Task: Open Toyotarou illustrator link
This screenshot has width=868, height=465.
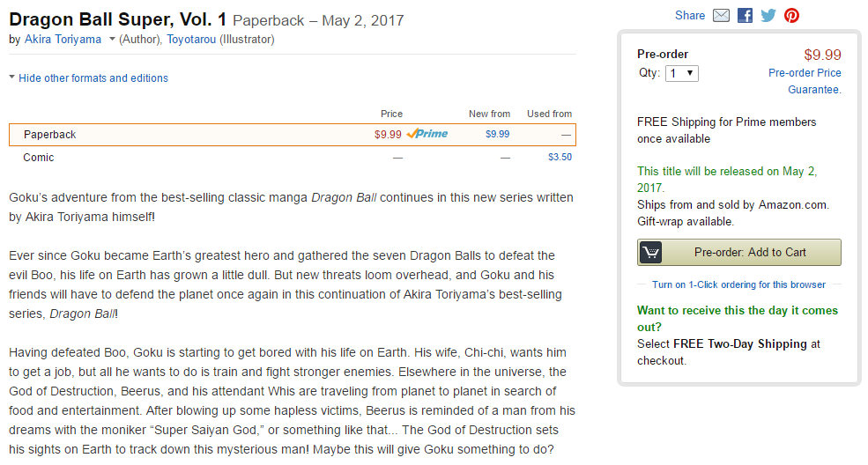Action: (x=191, y=40)
